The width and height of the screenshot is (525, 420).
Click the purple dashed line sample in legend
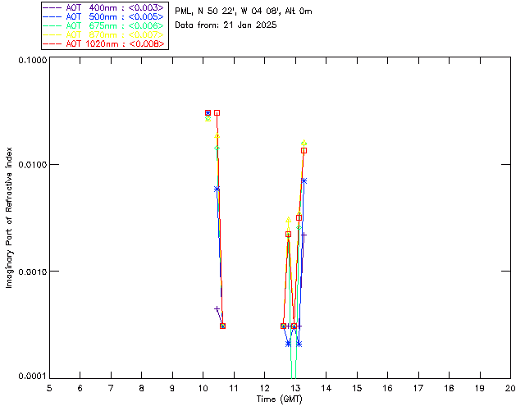(x=52, y=7)
